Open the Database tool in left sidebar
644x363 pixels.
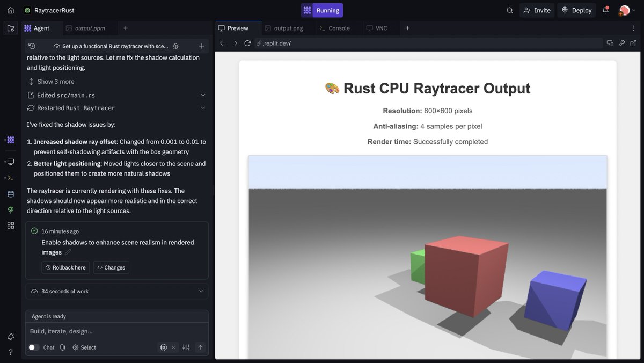tap(11, 194)
